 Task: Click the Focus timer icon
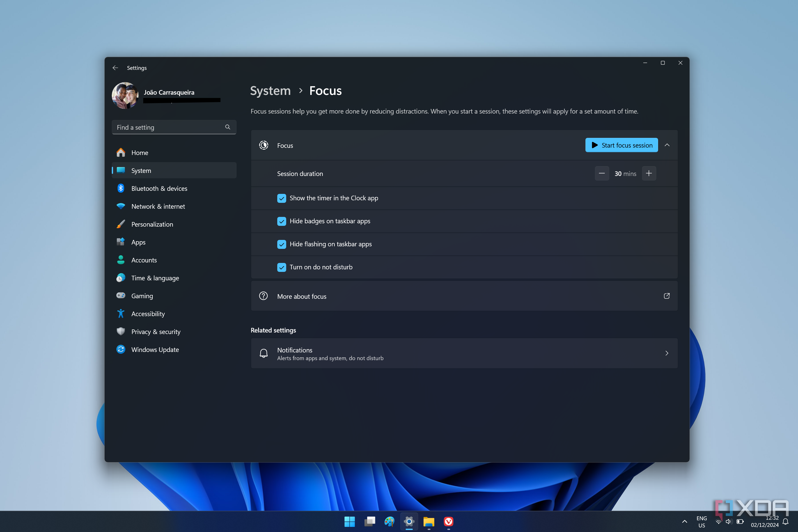pyautogui.click(x=264, y=145)
